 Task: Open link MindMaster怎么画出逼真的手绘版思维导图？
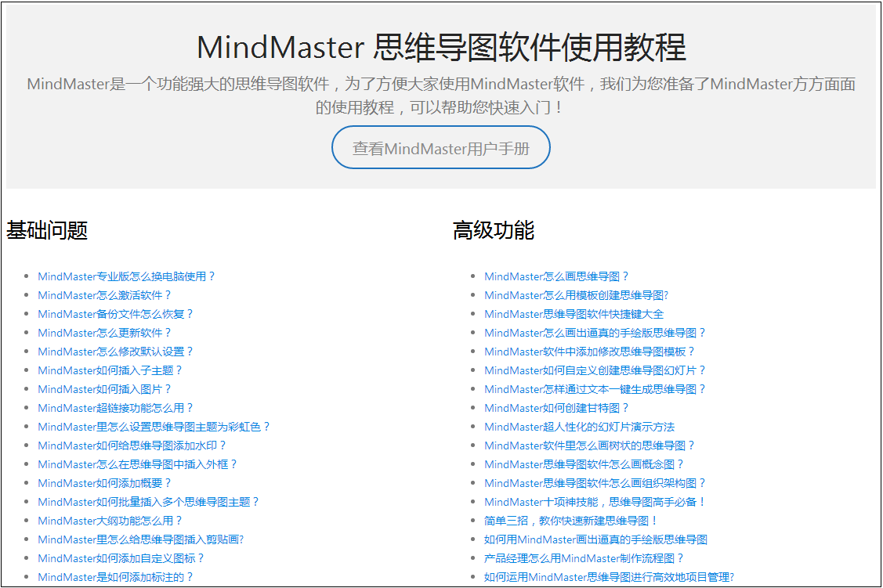pos(595,333)
